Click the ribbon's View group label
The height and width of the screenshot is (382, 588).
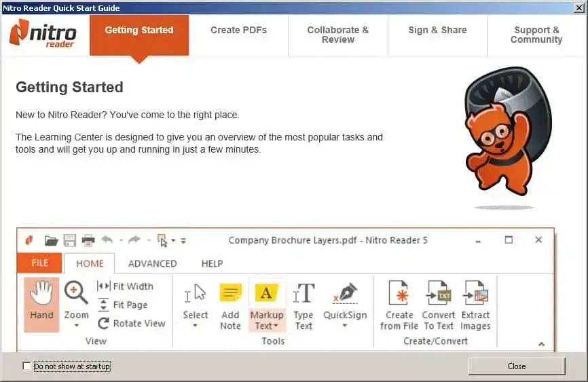(96, 341)
